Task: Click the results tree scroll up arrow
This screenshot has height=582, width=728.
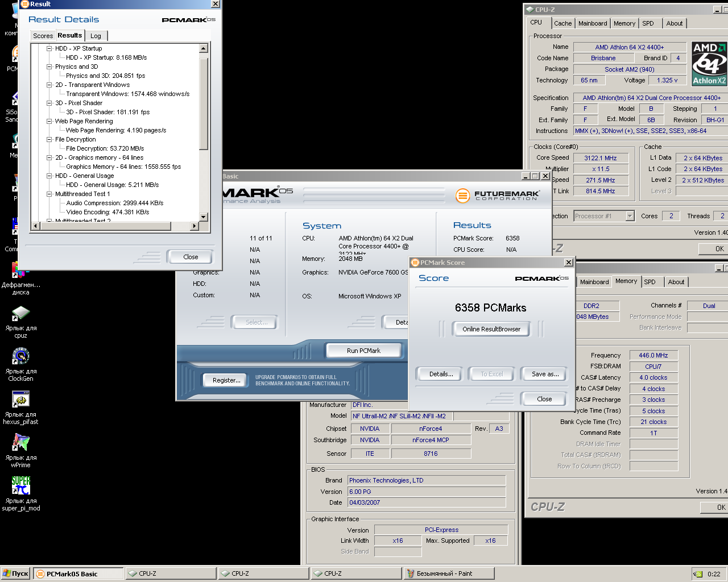Action: coord(204,48)
